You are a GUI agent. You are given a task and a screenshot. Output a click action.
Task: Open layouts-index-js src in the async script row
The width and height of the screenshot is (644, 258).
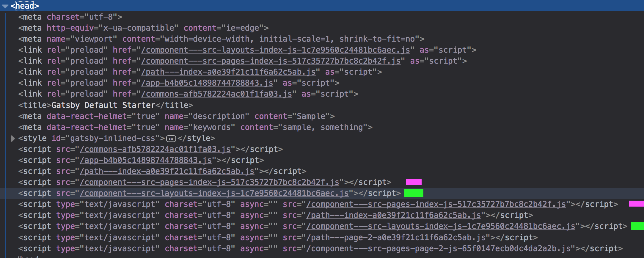[x=441, y=226]
